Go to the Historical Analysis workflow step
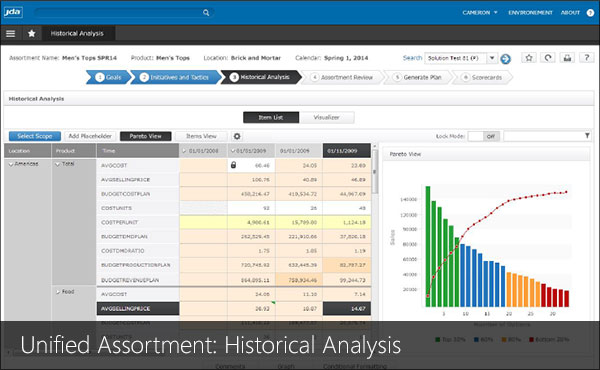600x370 pixels. pyautogui.click(x=260, y=77)
